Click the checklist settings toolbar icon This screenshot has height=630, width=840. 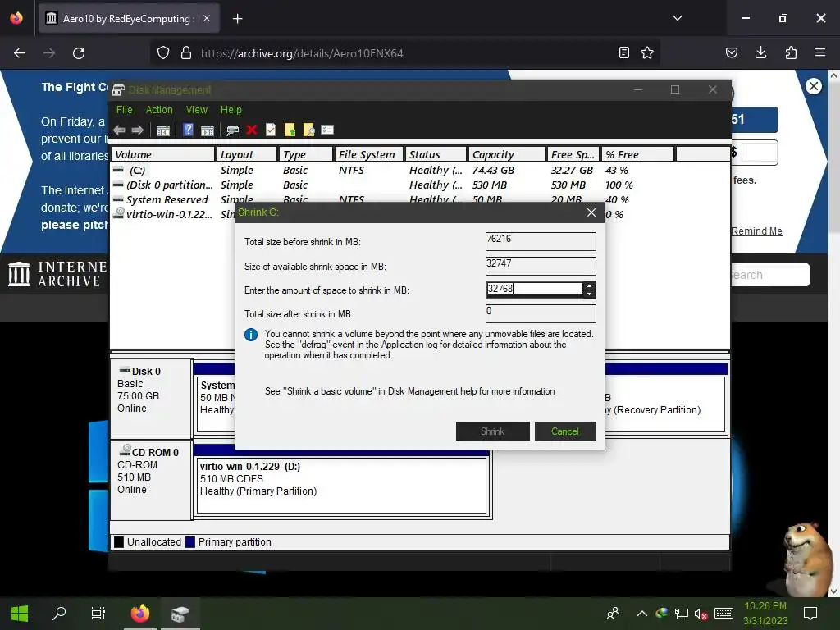(x=327, y=130)
